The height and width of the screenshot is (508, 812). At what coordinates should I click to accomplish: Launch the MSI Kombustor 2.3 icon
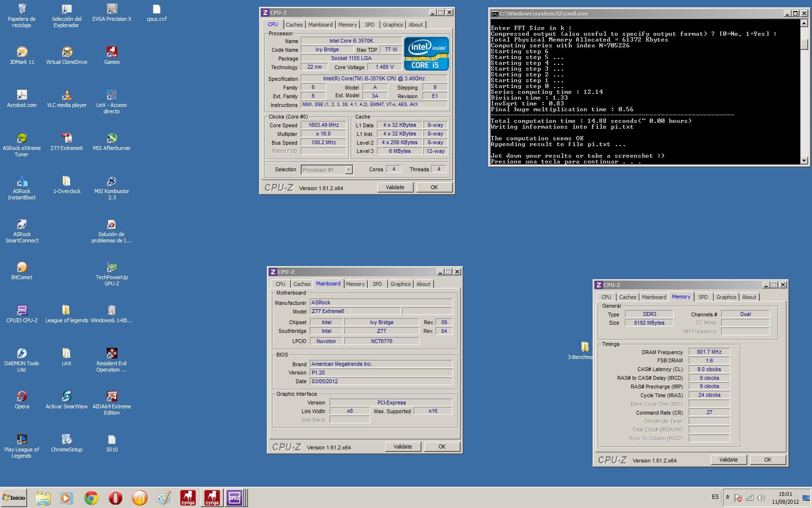point(112,188)
